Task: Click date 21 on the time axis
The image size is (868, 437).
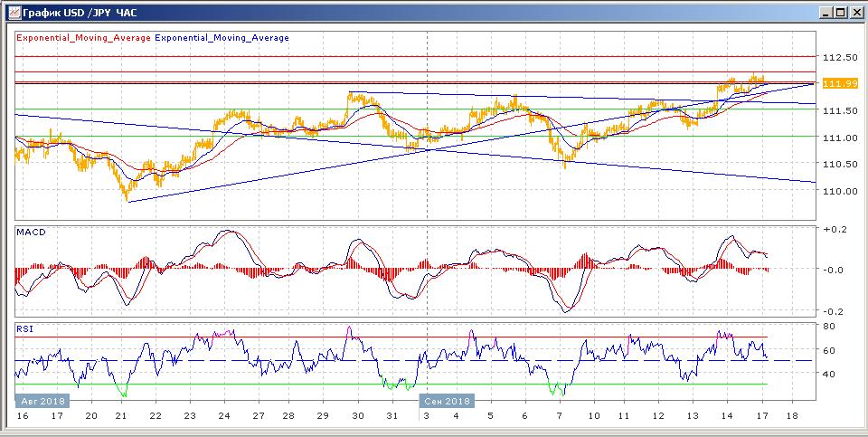Action: point(122,416)
